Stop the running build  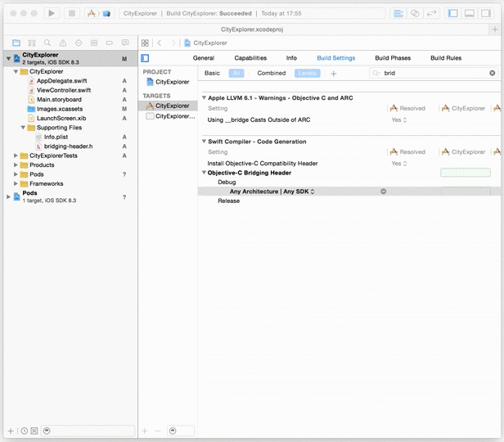72,13
